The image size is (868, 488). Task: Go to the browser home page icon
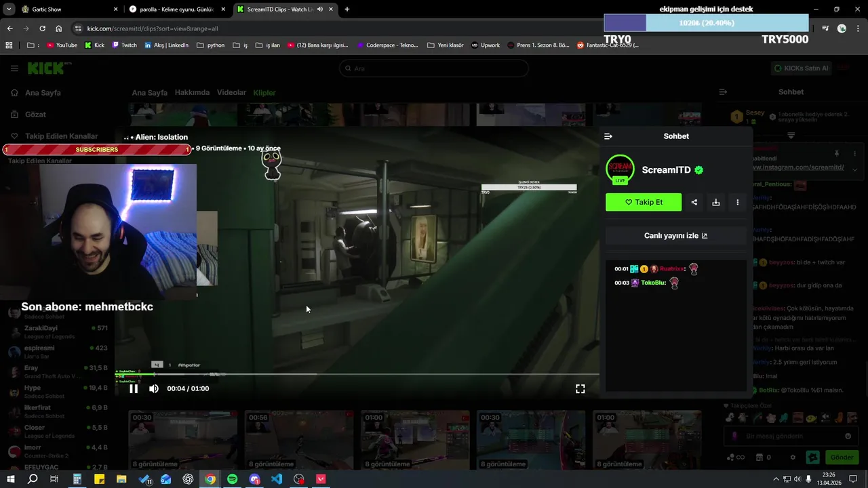click(x=59, y=28)
